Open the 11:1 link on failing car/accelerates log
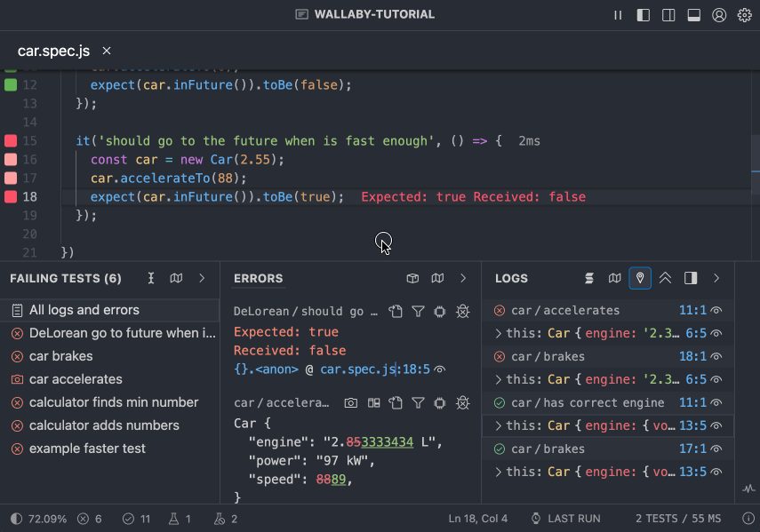760x532 pixels. tap(692, 310)
